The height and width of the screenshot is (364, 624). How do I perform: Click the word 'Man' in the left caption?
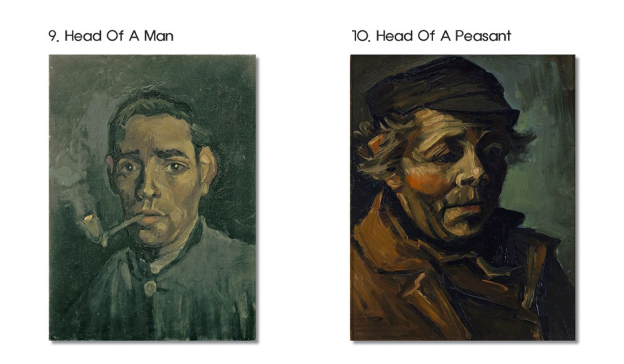[158, 36]
